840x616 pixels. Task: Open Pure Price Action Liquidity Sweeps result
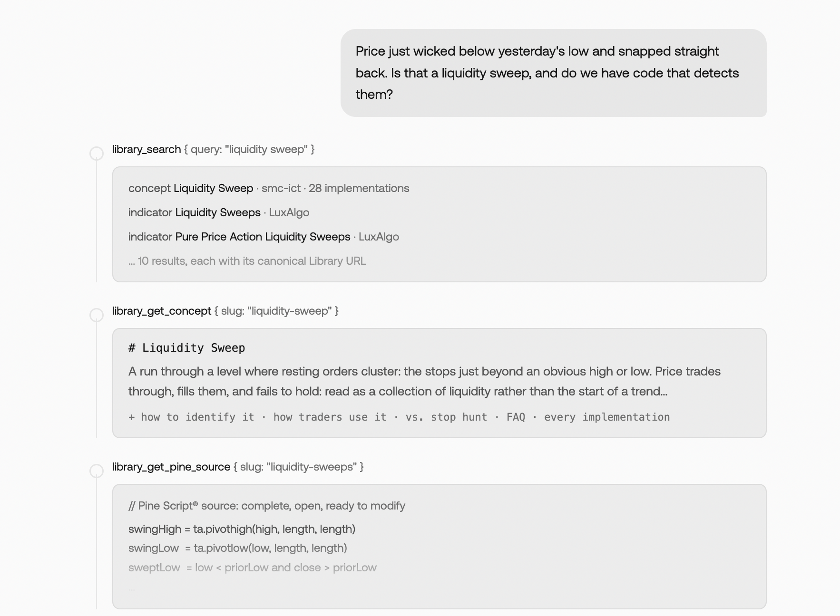264,237
